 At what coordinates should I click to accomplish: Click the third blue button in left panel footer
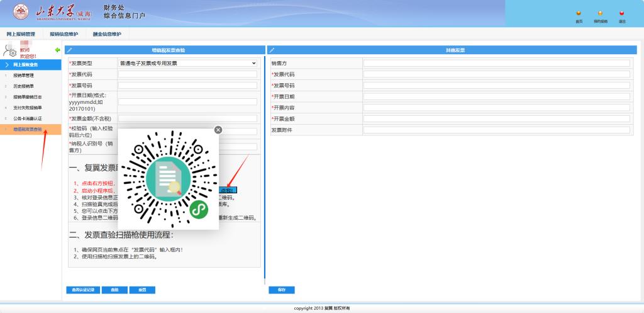pos(142,290)
